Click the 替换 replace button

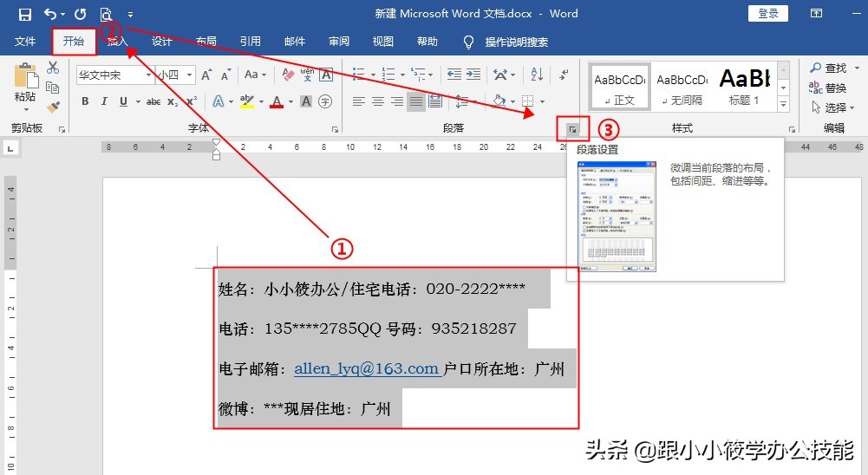(x=827, y=88)
